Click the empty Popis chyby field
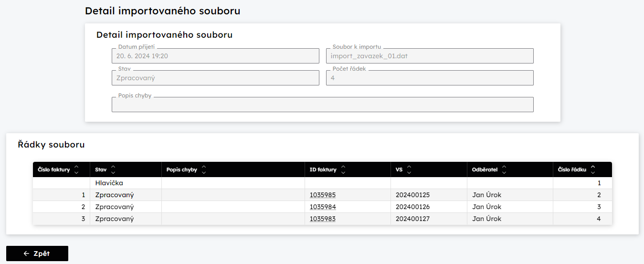The width and height of the screenshot is (644, 264). coord(323,105)
